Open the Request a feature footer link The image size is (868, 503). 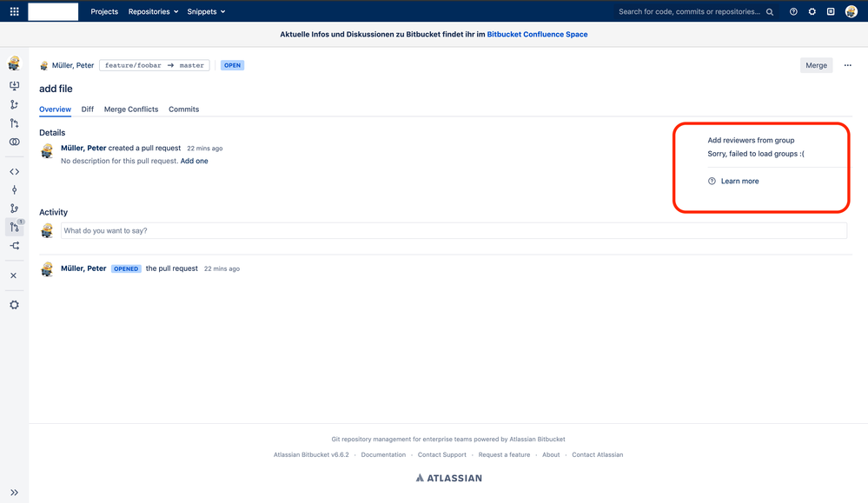click(504, 455)
